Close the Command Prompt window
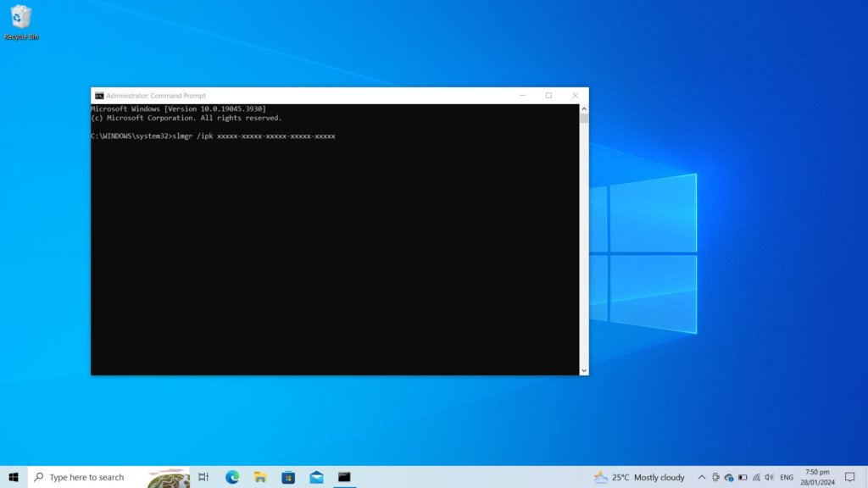868x488 pixels. click(576, 95)
